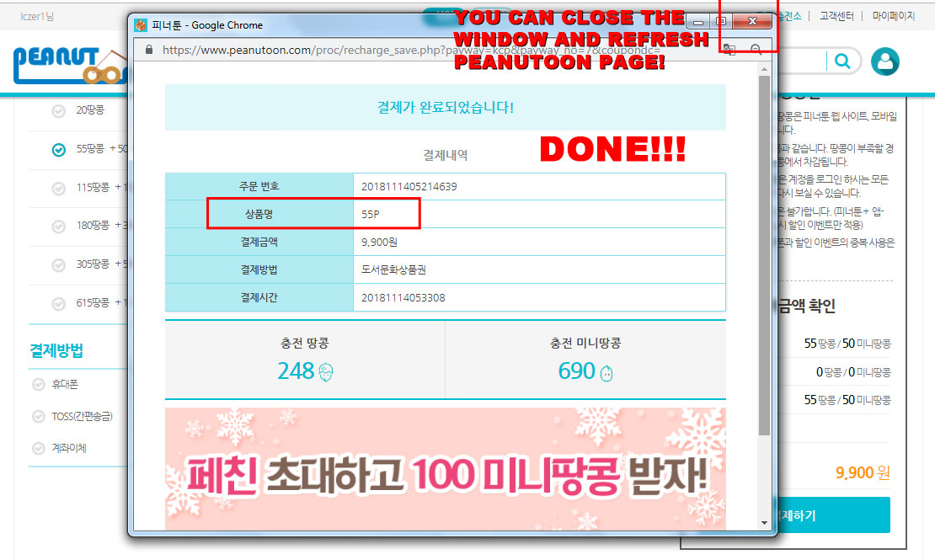Click the 결제시간 label cell
The height and width of the screenshot is (560, 935).
[259, 297]
